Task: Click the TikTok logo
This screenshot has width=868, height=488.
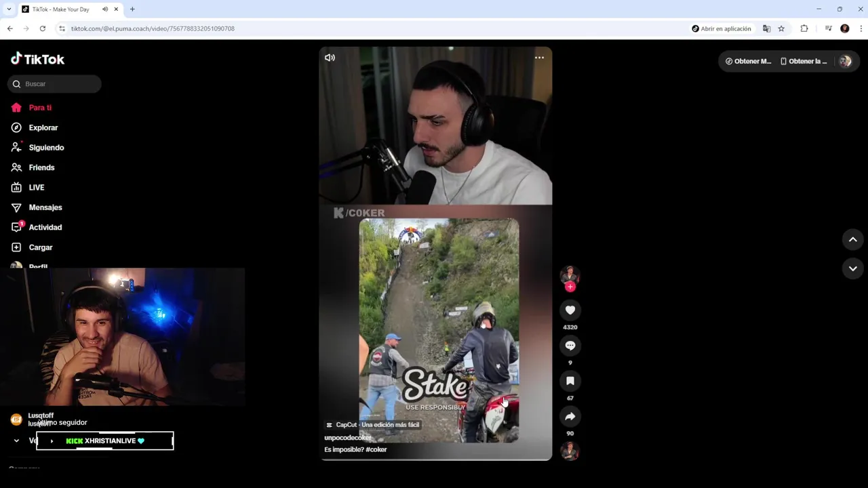Action: (37, 59)
